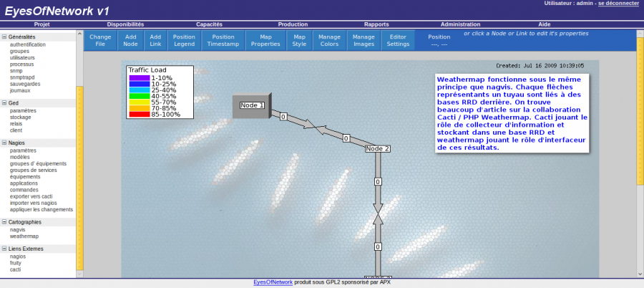Open applications in the sidebar
Image resolution: width=644 pixels, height=288 pixels.
click(24, 183)
